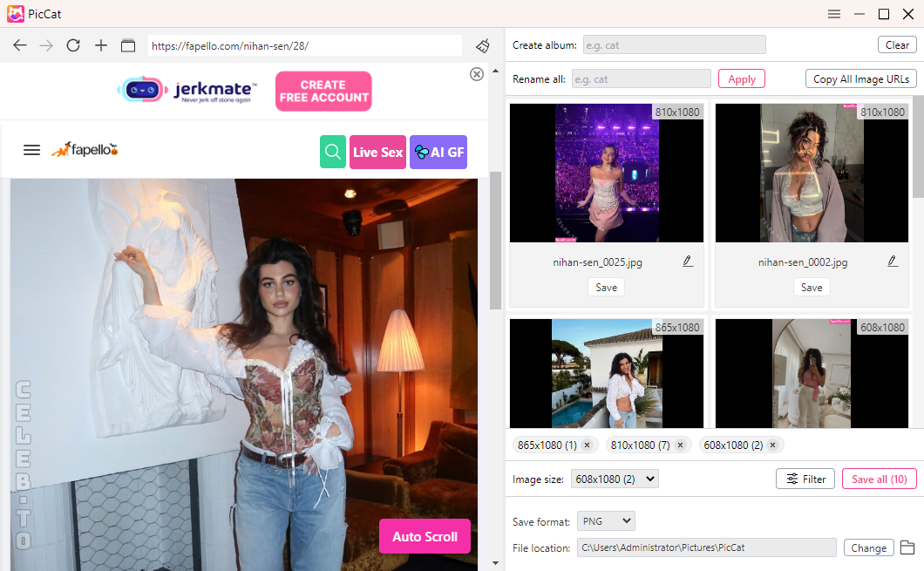The image size is (924, 571).
Task: Remove the 608x1080 (2) size filter chip
Action: pyautogui.click(x=772, y=445)
